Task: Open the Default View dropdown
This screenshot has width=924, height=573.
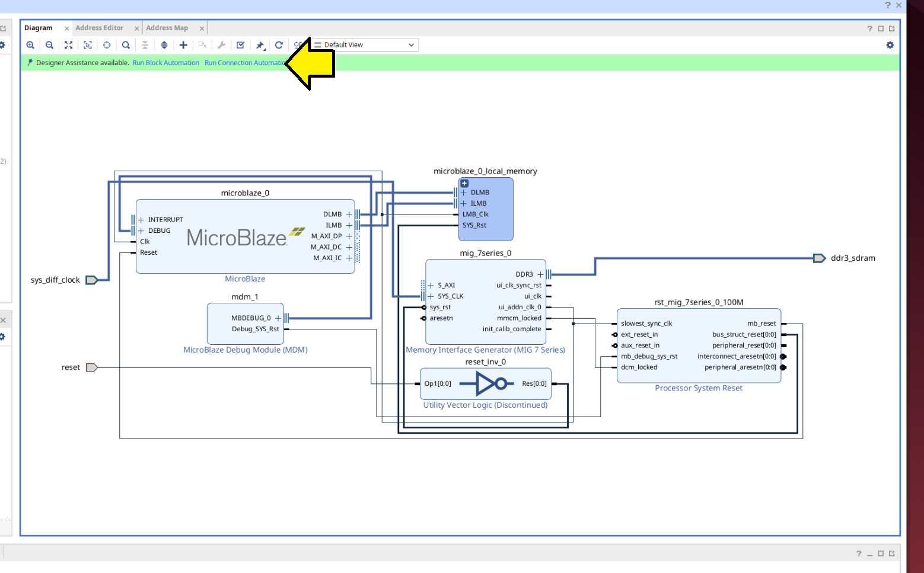Action: pos(364,45)
